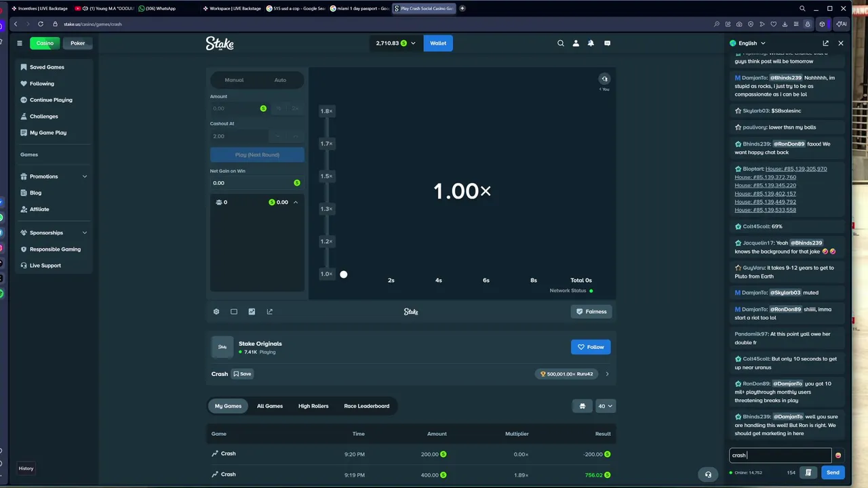
Task: Expand the balance currency dropdown
Action: pyautogui.click(x=413, y=43)
